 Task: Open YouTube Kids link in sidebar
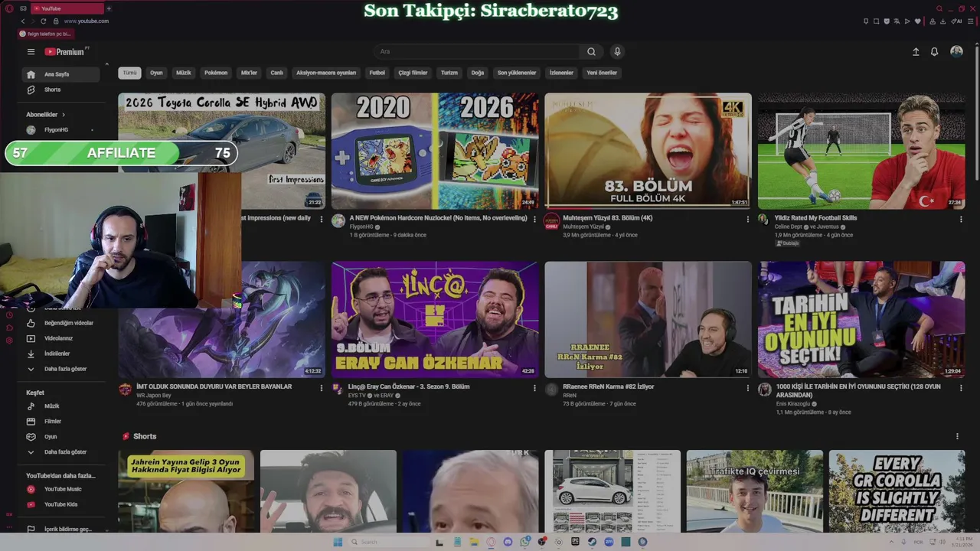click(60, 504)
